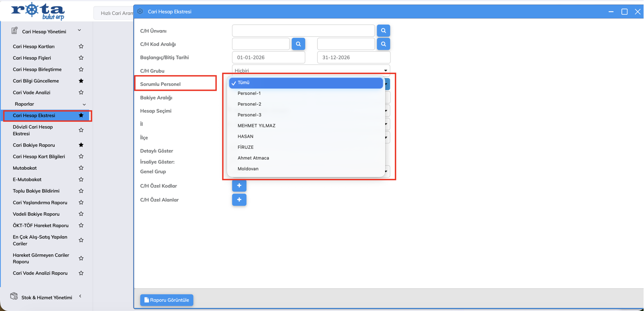The height and width of the screenshot is (311, 644).
Task: Click search icon next to C/H Ünvanı field
Action: [383, 31]
